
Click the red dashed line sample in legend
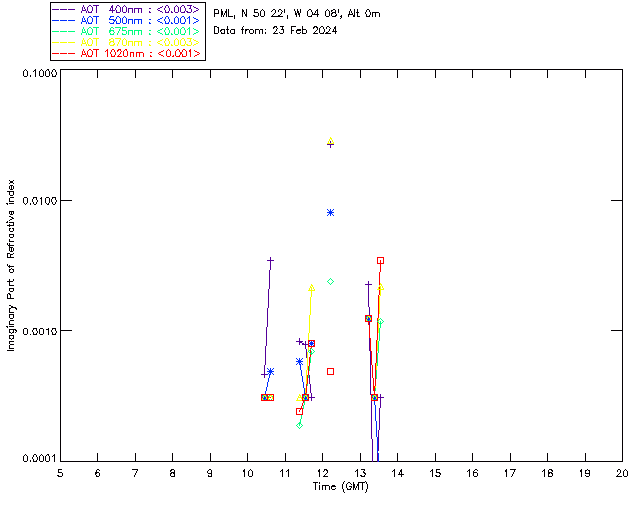tap(64, 53)
